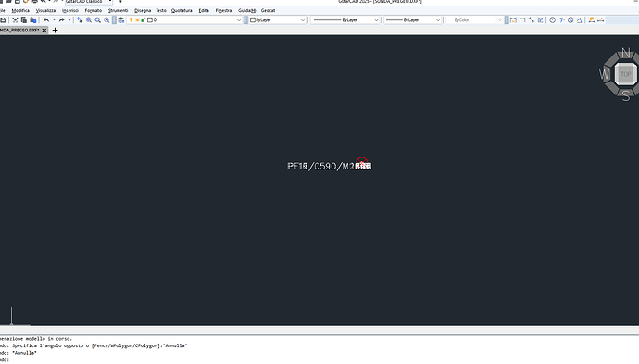Click the Cut scissors icon
The width and height of the screenshot is (639, 364).
tap(15, 20)
